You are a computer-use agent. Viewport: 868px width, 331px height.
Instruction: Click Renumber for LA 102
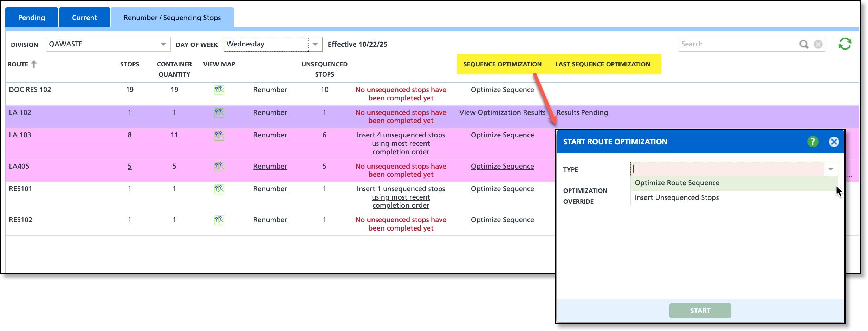coord(270,112)
